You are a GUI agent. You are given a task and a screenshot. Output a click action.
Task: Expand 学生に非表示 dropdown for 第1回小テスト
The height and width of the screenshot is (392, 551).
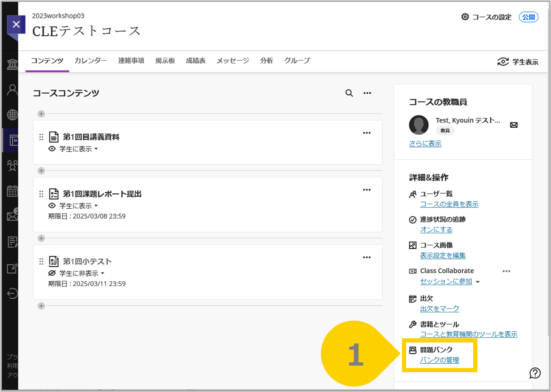(82, 273)
